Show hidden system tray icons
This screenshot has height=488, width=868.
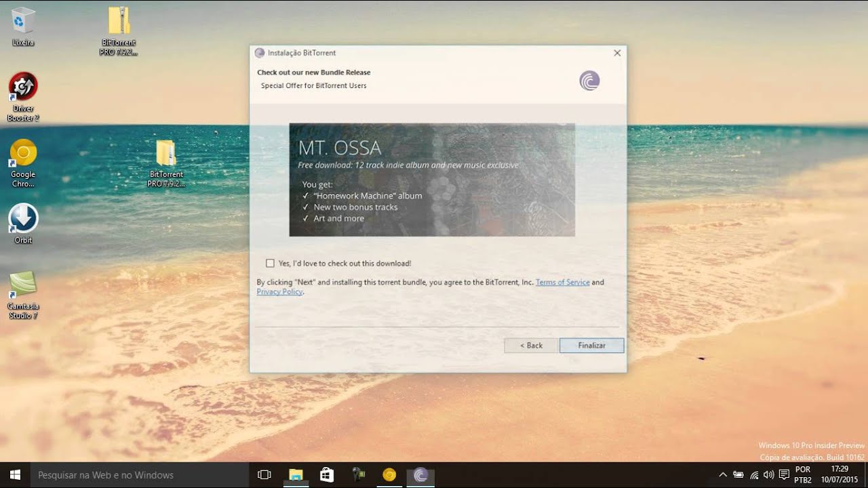pyautogui.click(x=723, y=475)
